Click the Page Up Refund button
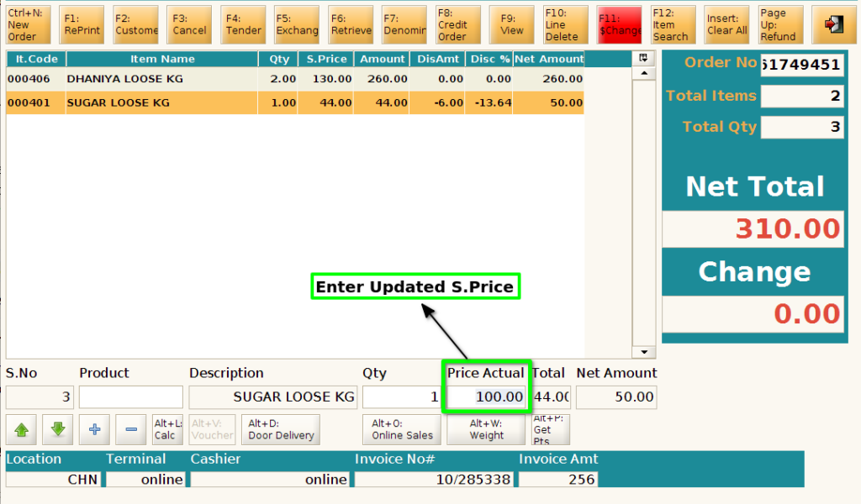The height and width of the screenshot is (504, 861). coord(780,24)
